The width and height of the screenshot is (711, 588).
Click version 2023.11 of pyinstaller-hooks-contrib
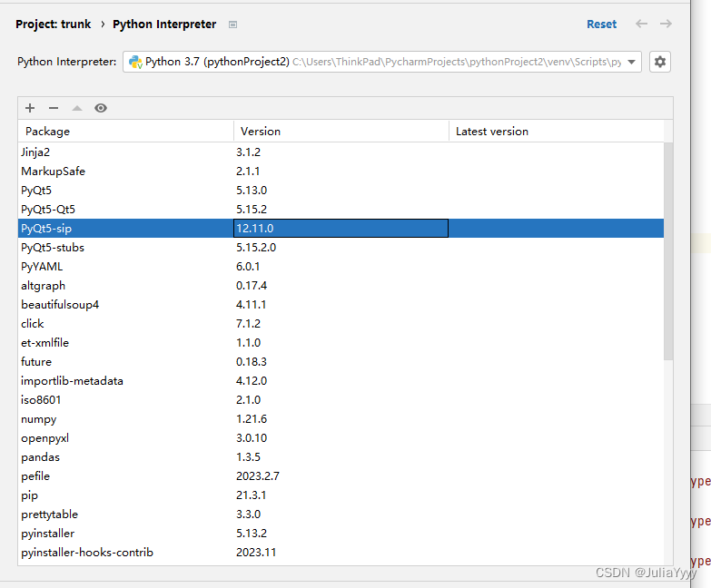pyautogui.click(x=256, y=553)
